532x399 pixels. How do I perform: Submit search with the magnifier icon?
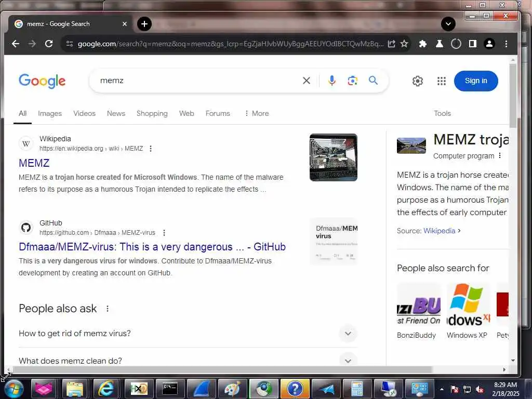(x=373, y=81)
